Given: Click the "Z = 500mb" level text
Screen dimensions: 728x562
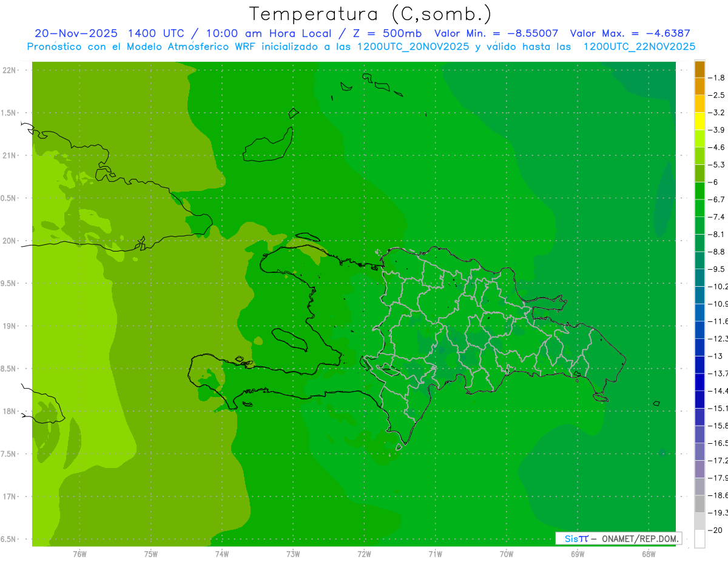Looking at the screenshot, I should tap(388, 33).
